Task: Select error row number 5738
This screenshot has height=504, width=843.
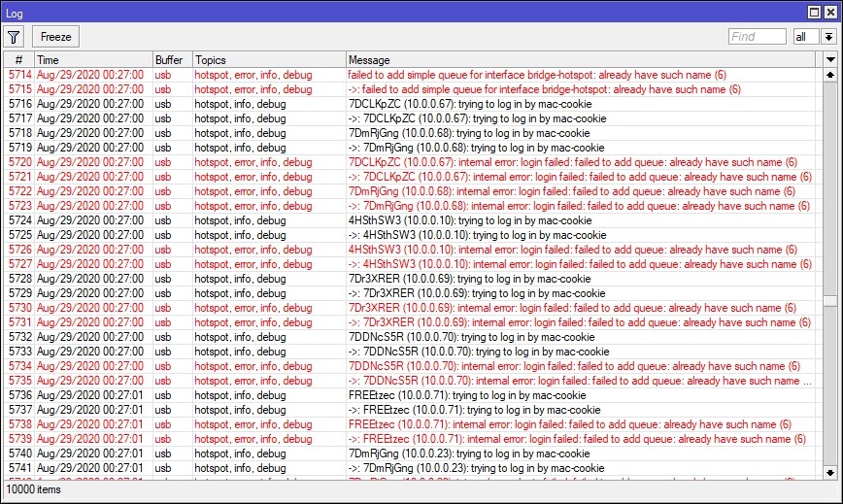Action: click(x=413, y=424)
